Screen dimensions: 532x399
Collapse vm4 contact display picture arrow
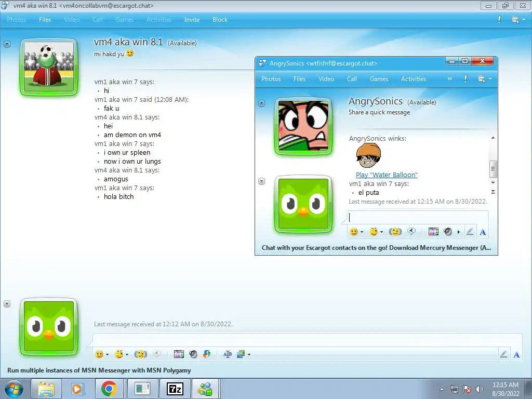(x=7, y=44)
